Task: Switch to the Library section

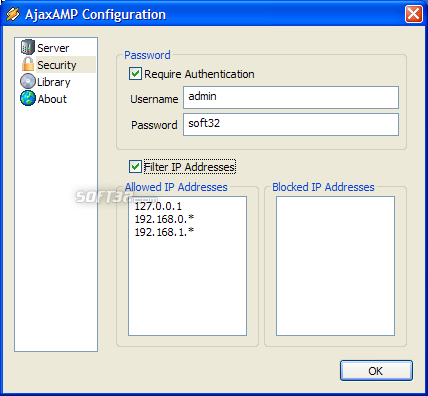Action: tap(54, 82)
